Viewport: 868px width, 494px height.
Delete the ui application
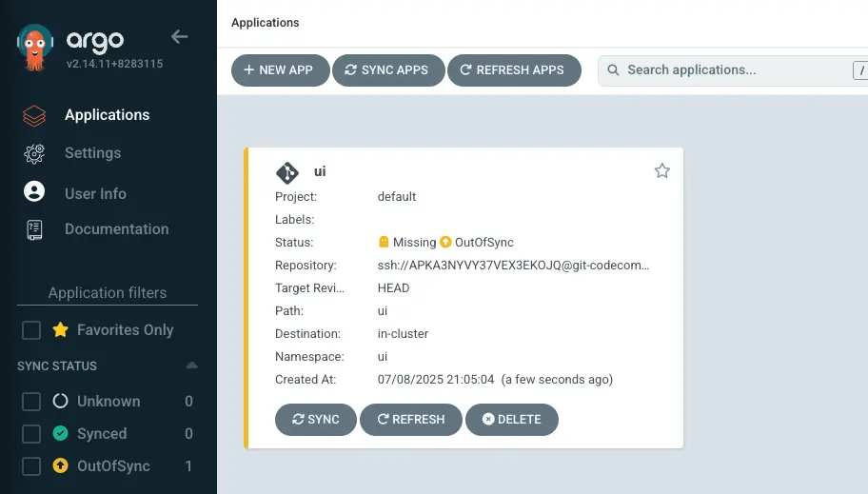coord(511,420)
